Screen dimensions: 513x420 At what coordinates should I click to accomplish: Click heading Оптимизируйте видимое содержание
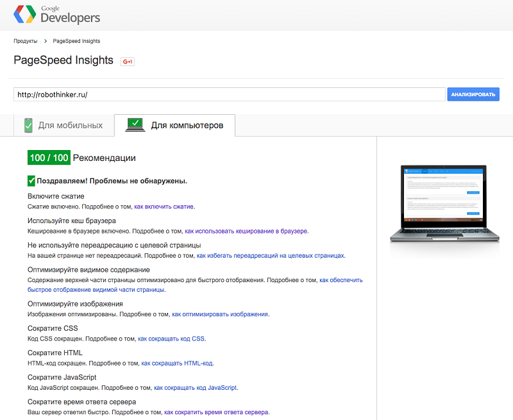coord(88,270)
